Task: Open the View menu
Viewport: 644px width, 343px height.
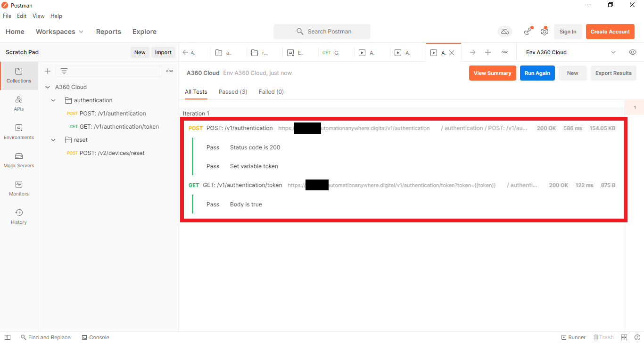Action: click(39, 16)
